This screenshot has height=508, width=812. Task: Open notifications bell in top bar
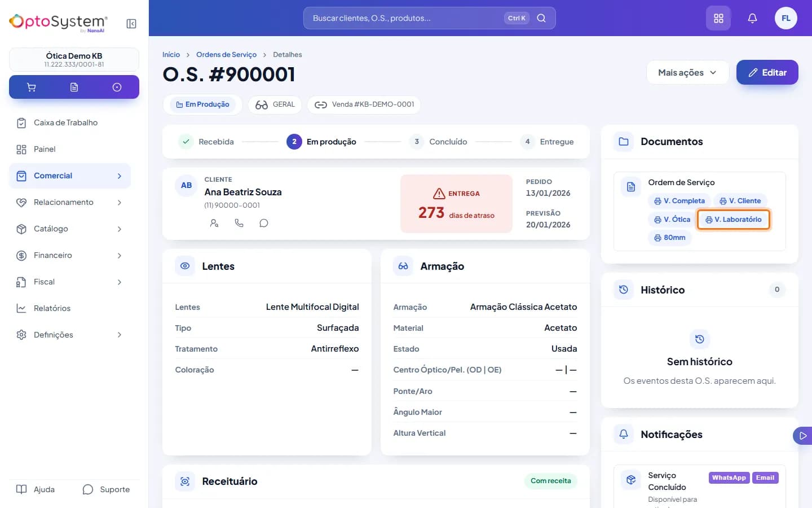752,18
